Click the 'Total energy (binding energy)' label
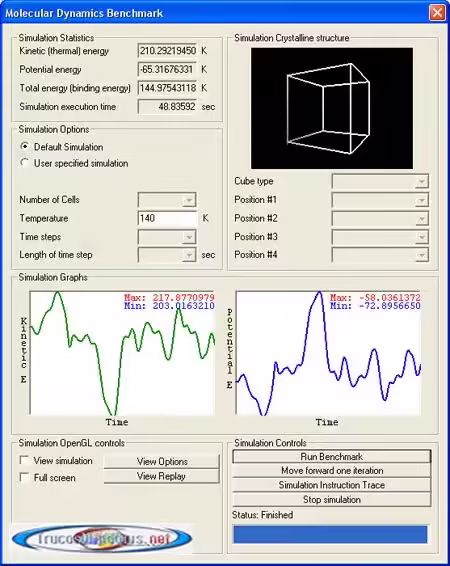This screenshot has height=566, width=450. (x=75, y=88)
